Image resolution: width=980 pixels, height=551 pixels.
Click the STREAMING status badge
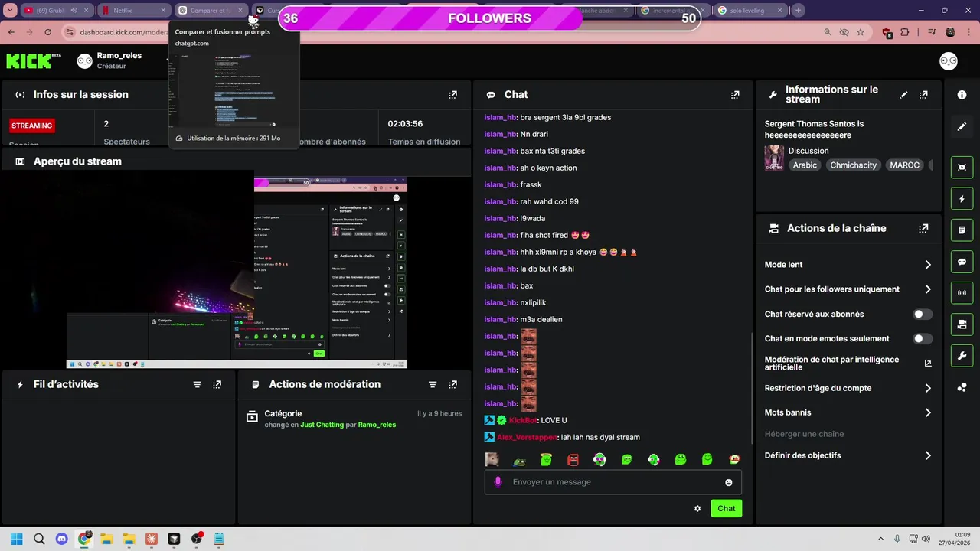coord(32,126)
